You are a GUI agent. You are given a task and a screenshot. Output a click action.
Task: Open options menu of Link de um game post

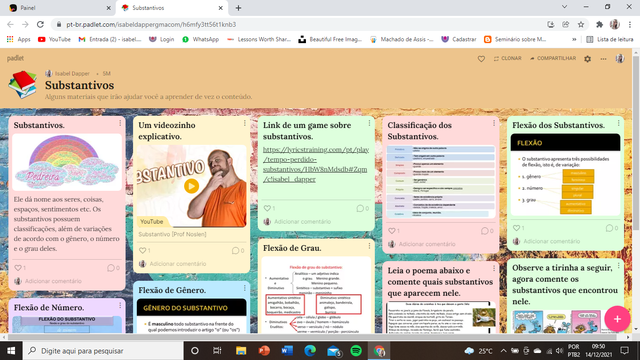coord(369,123)
